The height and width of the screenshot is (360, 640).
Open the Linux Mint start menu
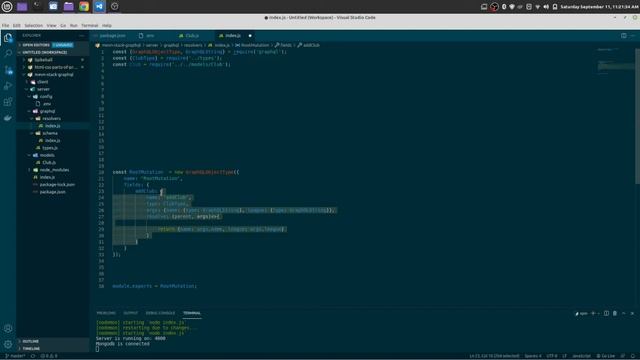click(x=7, y=7)
